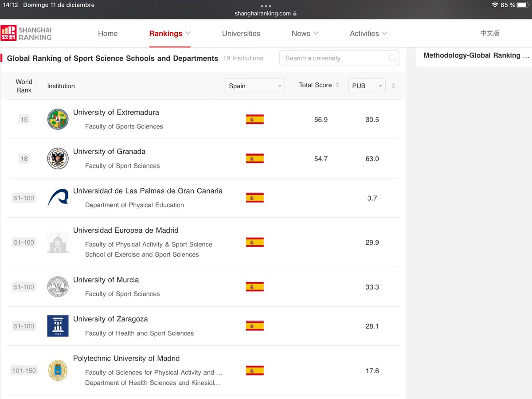532x399 pixels.
Task: Click the Spain flag in Universidad Europea row
Action: pos(254,242)
